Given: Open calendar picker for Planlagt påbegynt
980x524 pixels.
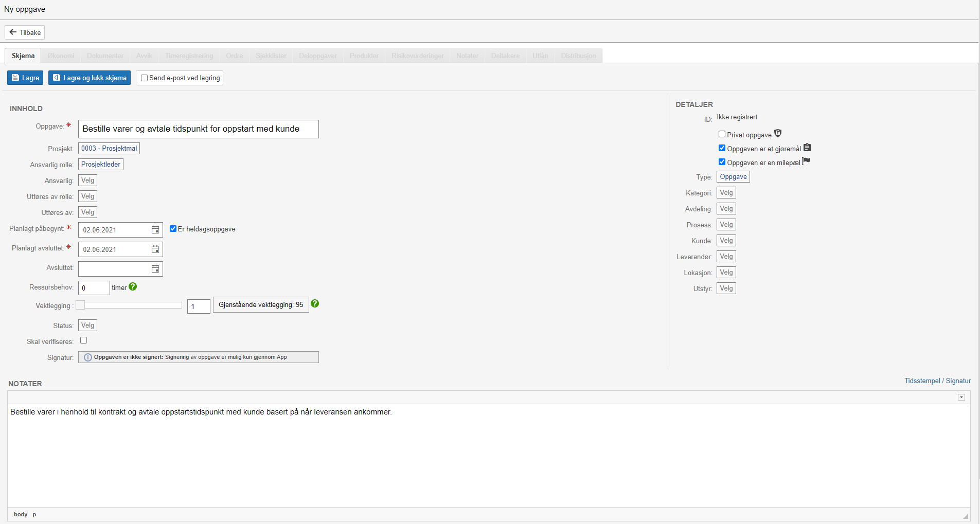Looking at the screenshot, I should (155, 230).
